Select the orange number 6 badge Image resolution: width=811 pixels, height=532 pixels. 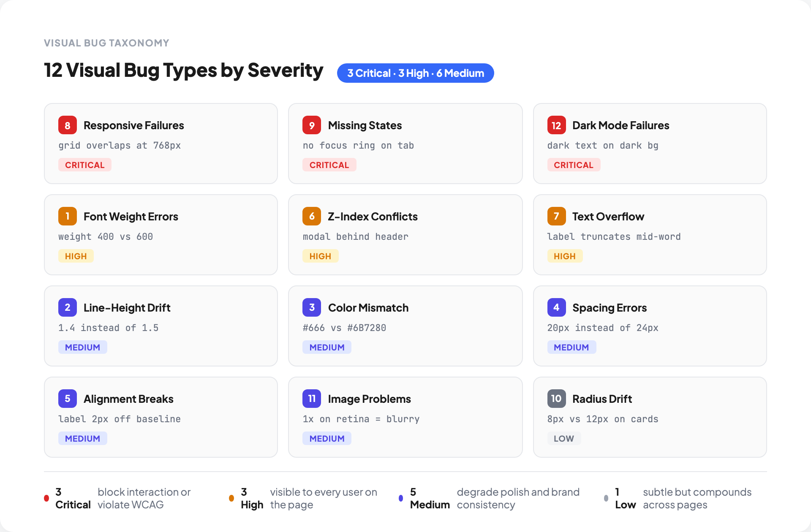[312, 216]
